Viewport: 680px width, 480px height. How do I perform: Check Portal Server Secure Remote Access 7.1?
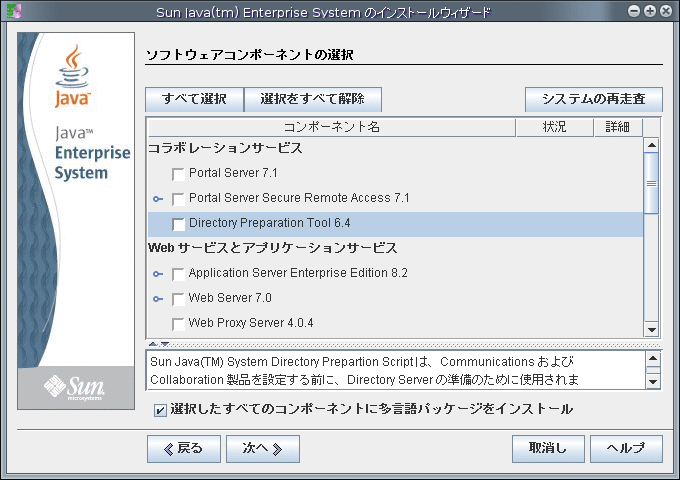pyautogui.click(x=178, y=199)
